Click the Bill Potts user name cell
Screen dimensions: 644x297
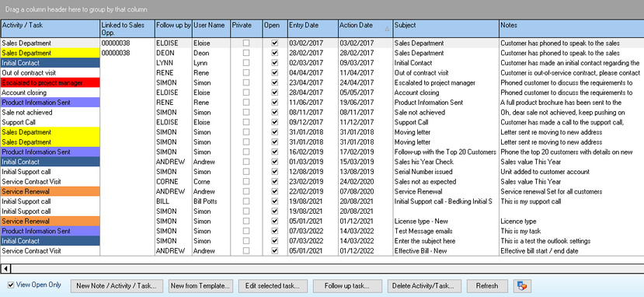[211, 201]
